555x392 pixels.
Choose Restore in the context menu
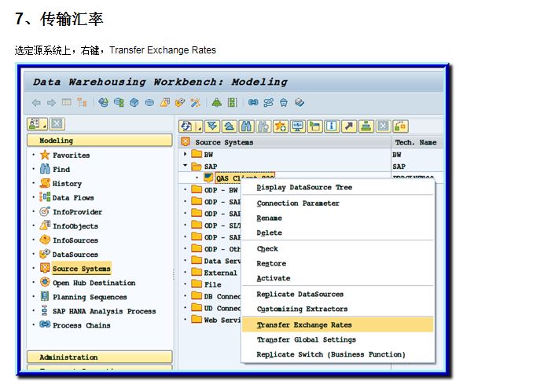click(271, 264)
